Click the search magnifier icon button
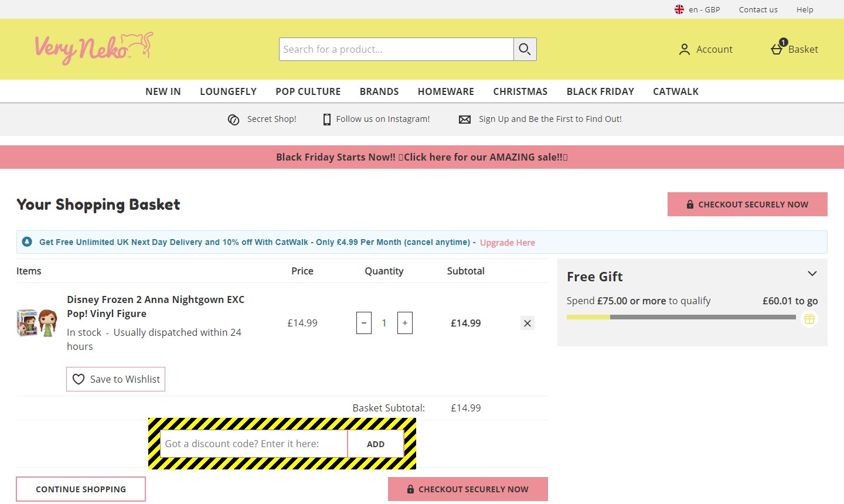Image resolution: width=844 pixels, height=504 pixels. coord(525,49)
